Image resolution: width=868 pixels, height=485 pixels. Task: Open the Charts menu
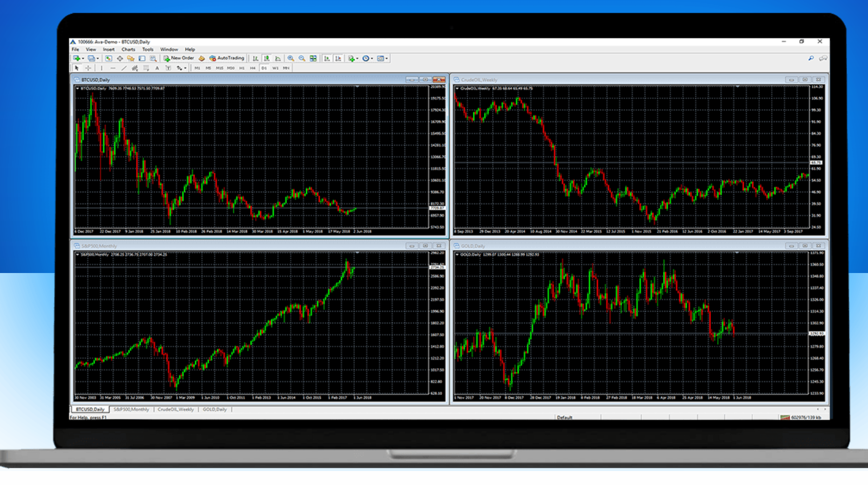click(x=128, y=49)
